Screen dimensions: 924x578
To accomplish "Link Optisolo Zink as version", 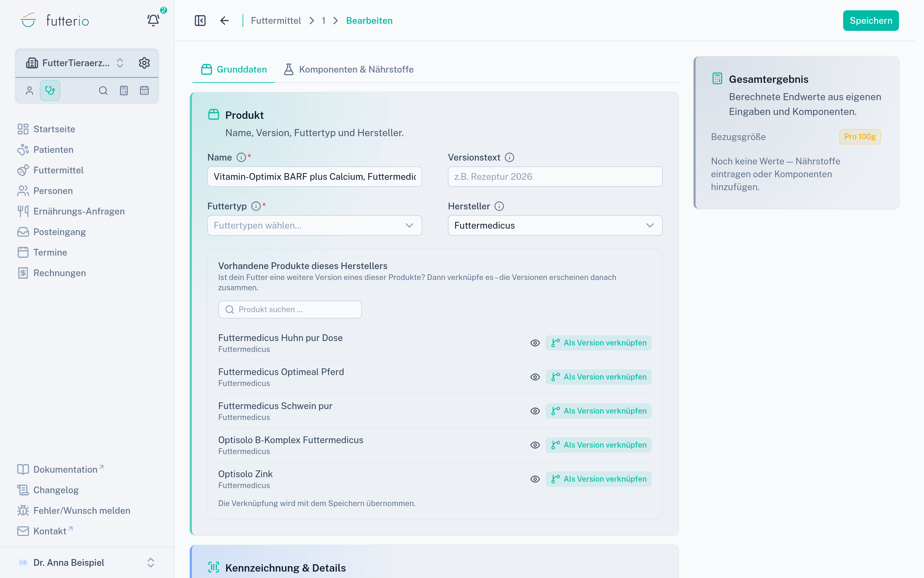I will click(x=598, y=479).
